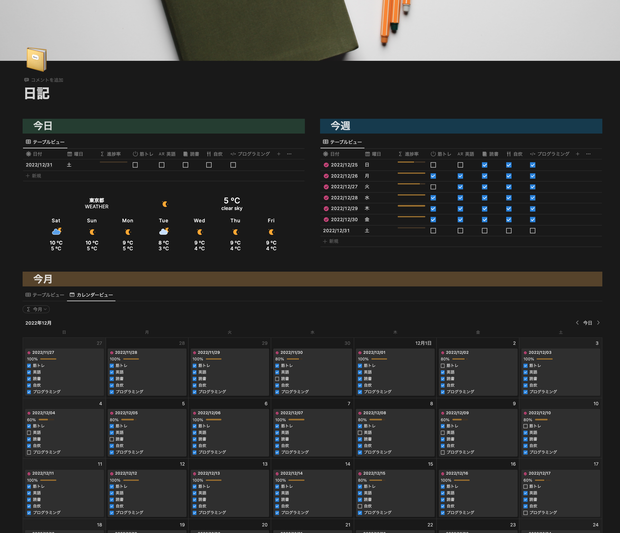Open the 2022/12/17 calendar card

click(x=561, y=492)
